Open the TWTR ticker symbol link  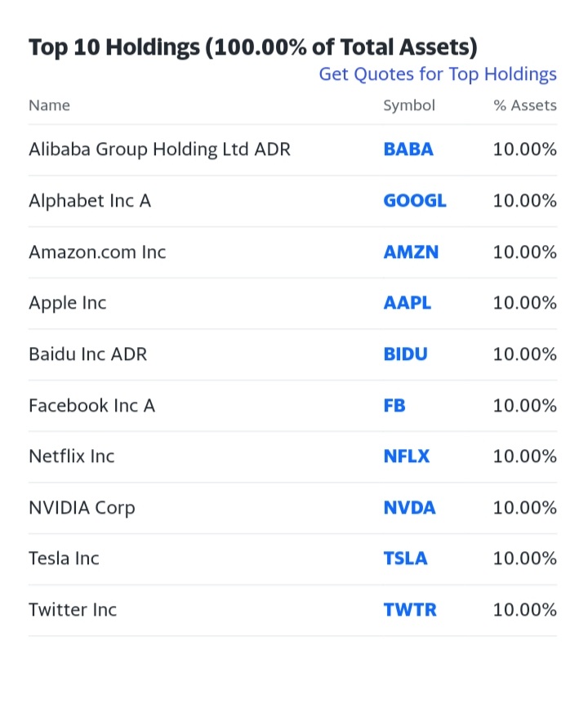click(x=410, y=610)
